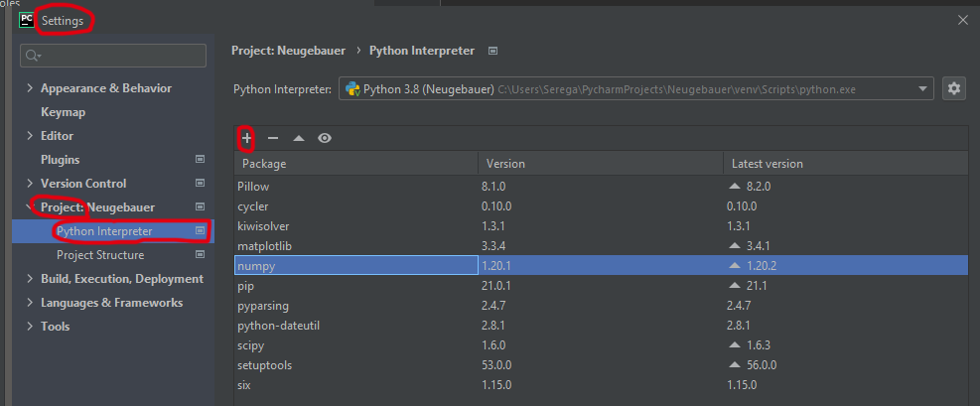980x406 pixels.
Task: Click the Package column header
Action: click(264, 164)
